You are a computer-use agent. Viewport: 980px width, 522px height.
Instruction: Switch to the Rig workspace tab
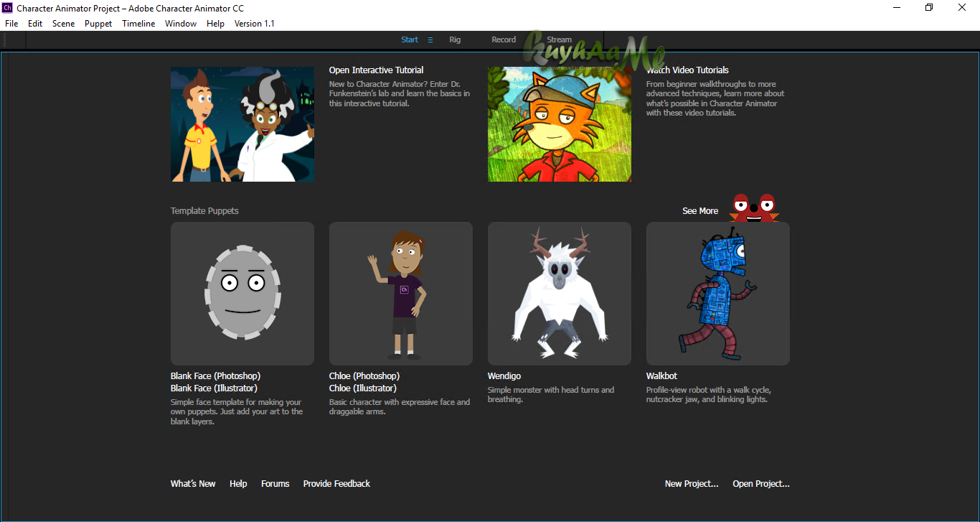[455, 40]
